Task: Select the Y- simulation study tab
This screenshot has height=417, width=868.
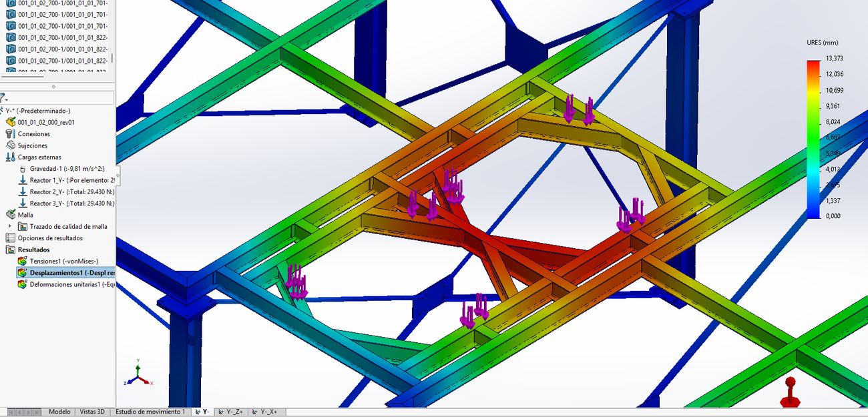Action: click(202, 412)
